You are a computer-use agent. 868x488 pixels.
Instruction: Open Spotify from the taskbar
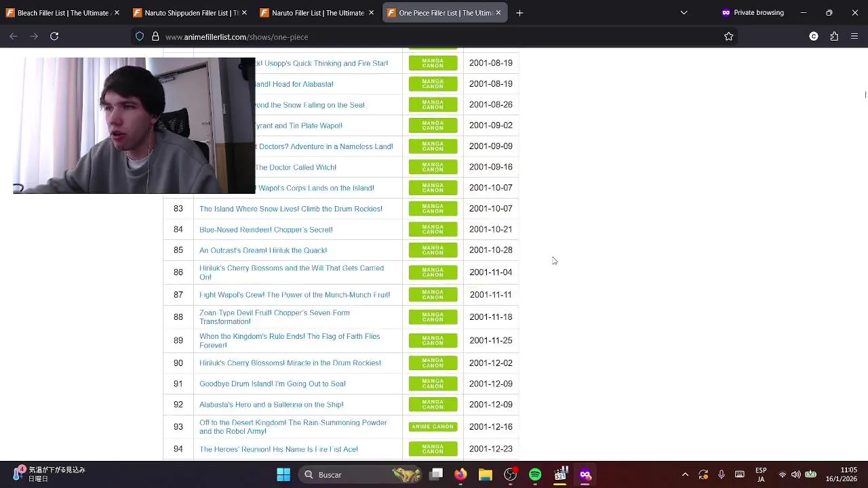(535, 474)
